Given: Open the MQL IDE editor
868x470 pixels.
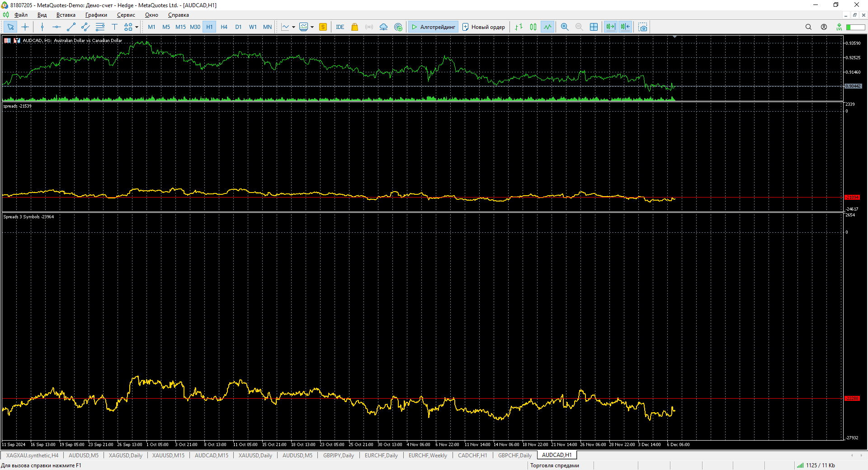Looking at the screenshot, I should coord(340,27).
